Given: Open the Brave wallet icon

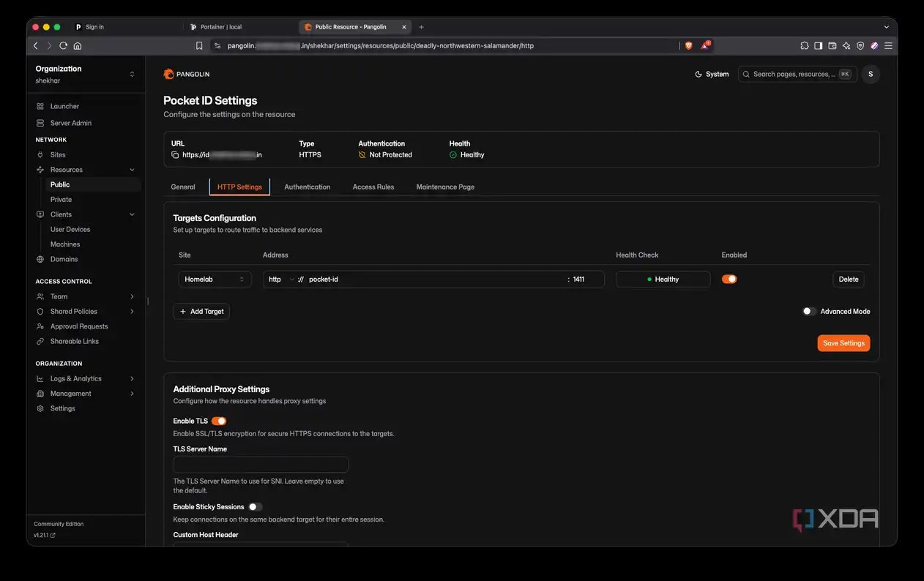Looking at the screenshot, I should pos(832,45).
